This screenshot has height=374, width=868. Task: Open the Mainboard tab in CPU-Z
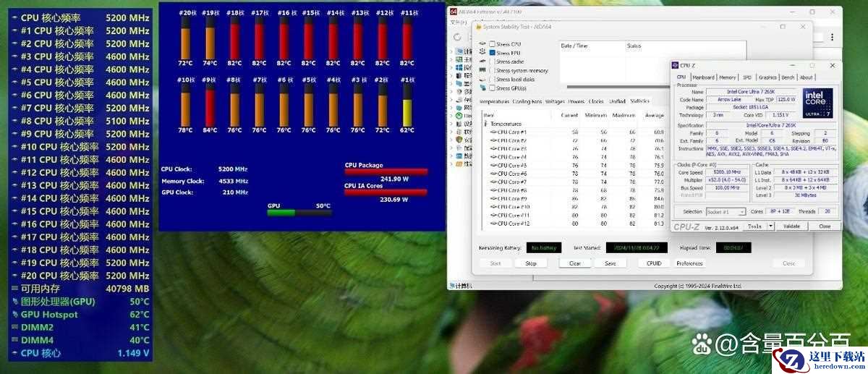pyautogui.click(x=702, y=77)
